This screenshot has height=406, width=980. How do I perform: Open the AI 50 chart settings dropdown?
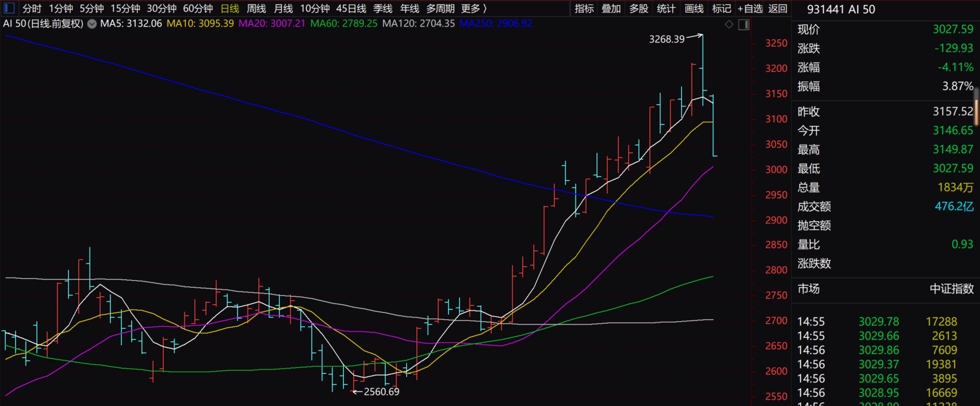[x=92, y=24]
